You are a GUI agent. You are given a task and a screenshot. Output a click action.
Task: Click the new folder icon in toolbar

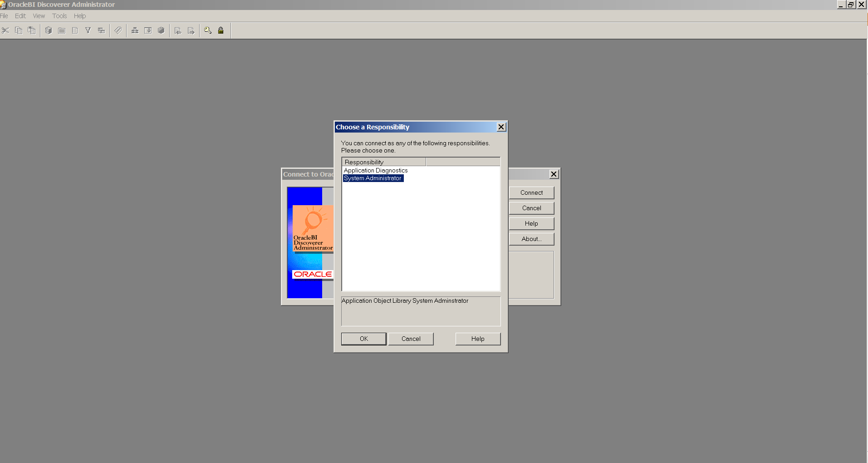(x=62, y=30)
